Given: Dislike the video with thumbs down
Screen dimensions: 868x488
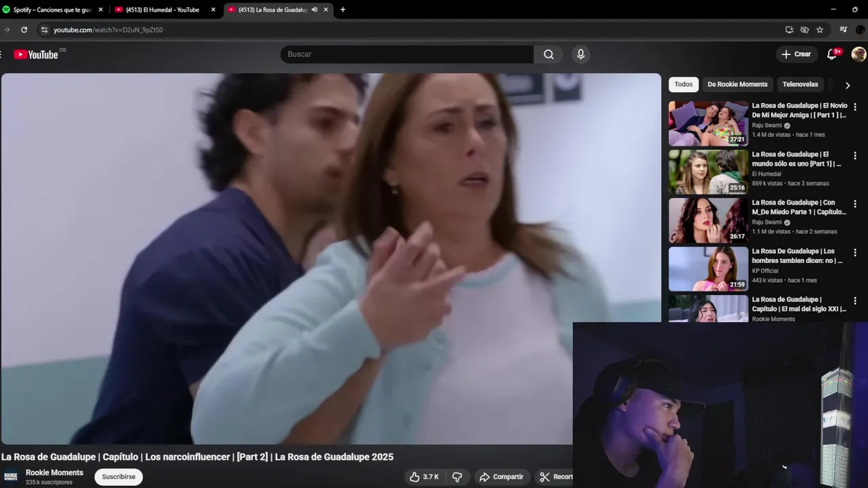Looking at the screenshot, I should coord(457,477).
